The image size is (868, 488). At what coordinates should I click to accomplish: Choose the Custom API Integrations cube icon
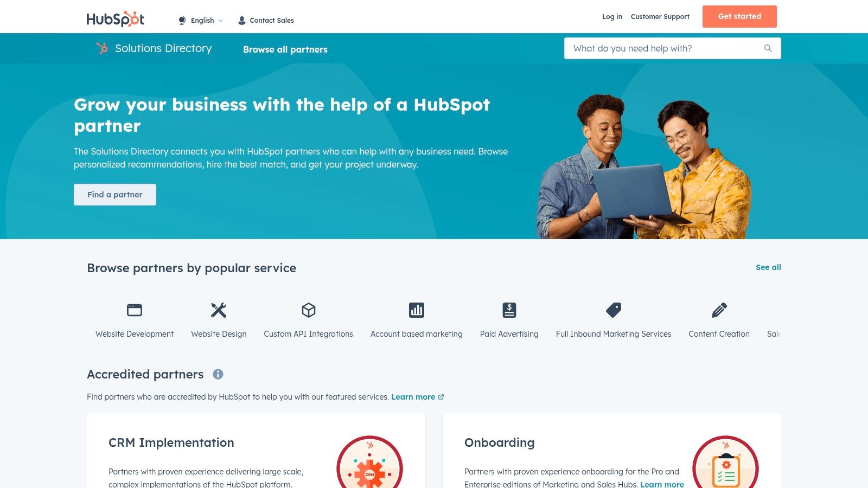click(309, 310)
